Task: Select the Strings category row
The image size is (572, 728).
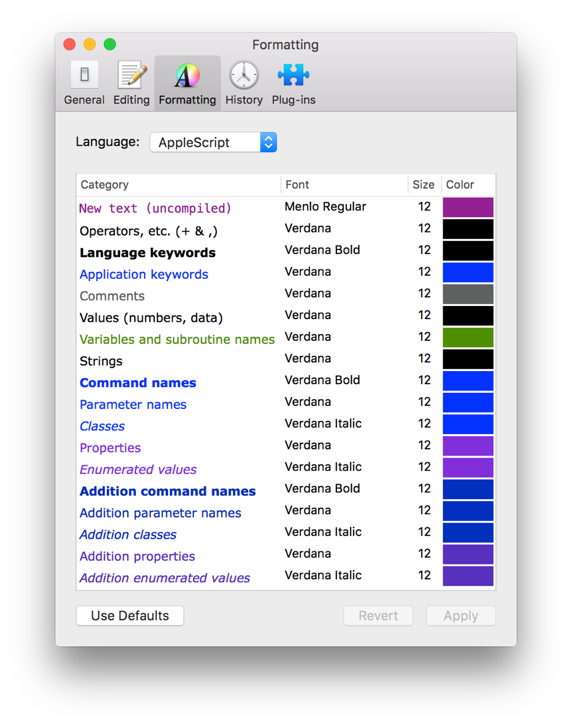Action: 101,361
